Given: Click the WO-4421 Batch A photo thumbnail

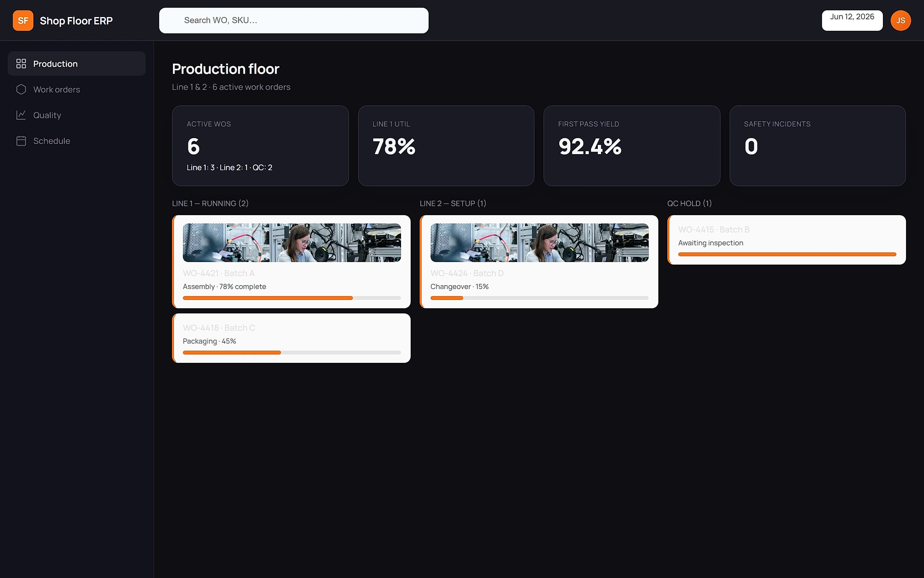Looking at the screenshot, I should (x=292, y=243).
